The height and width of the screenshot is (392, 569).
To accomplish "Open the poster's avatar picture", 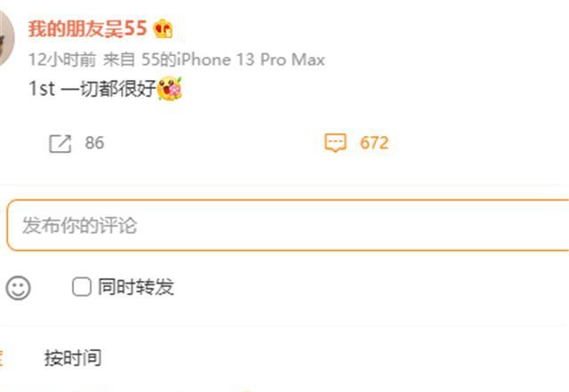I will tap(5, 38).
